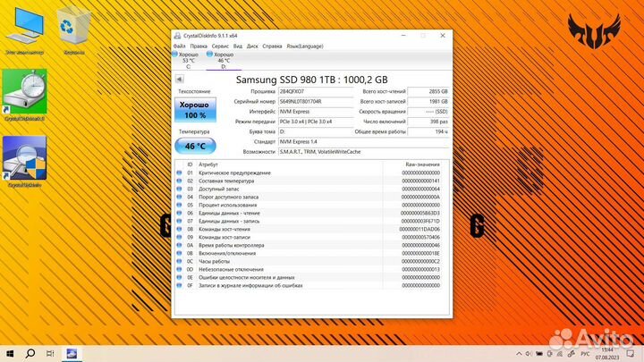Click the PCIe 3.0 x4 transfer mode field

pos(316,122)
